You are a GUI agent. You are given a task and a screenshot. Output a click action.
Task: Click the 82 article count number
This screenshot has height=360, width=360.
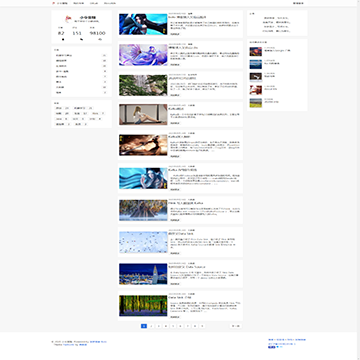click(61, 33)
